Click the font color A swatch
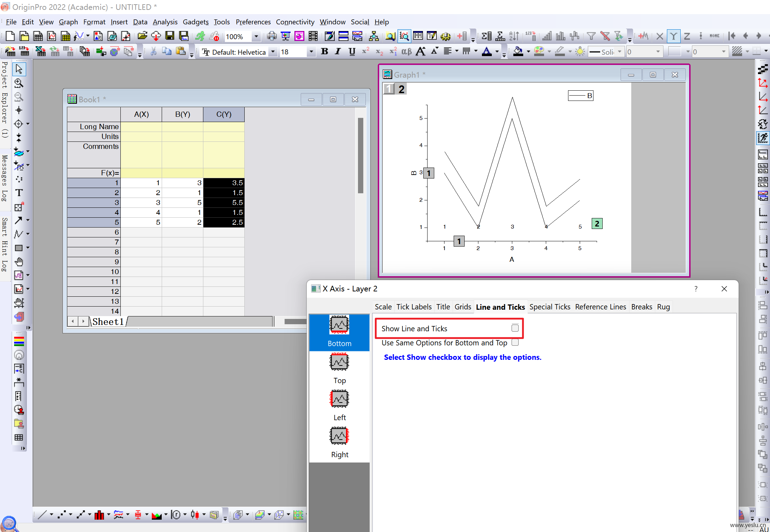 tap(487, 52)
